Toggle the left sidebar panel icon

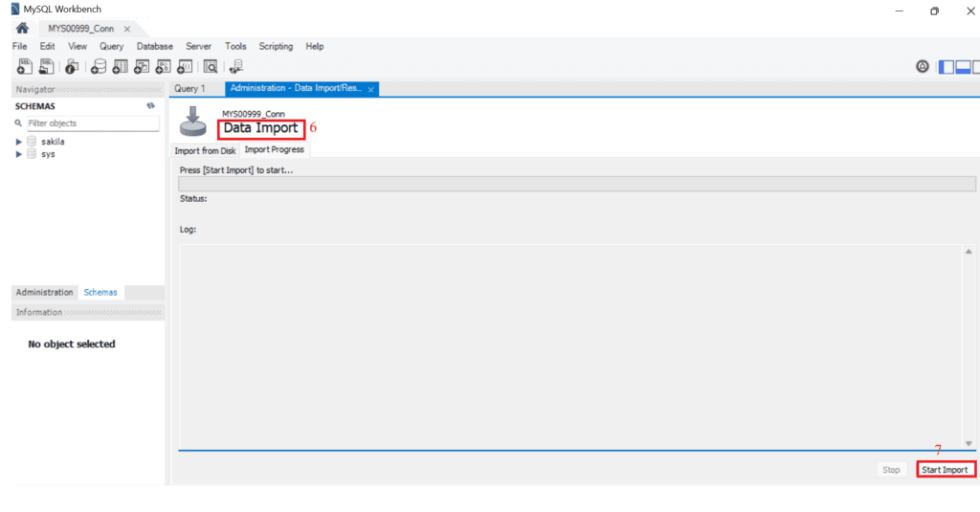coord(947,67)
